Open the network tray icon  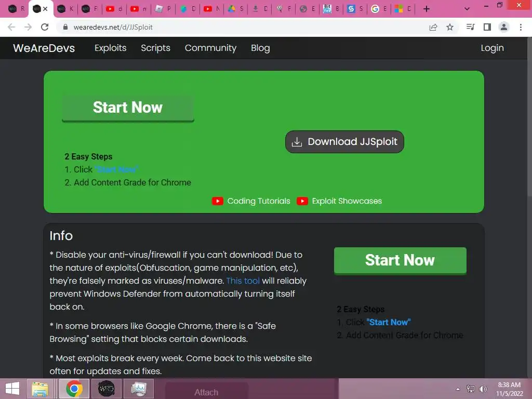(471, 389)
